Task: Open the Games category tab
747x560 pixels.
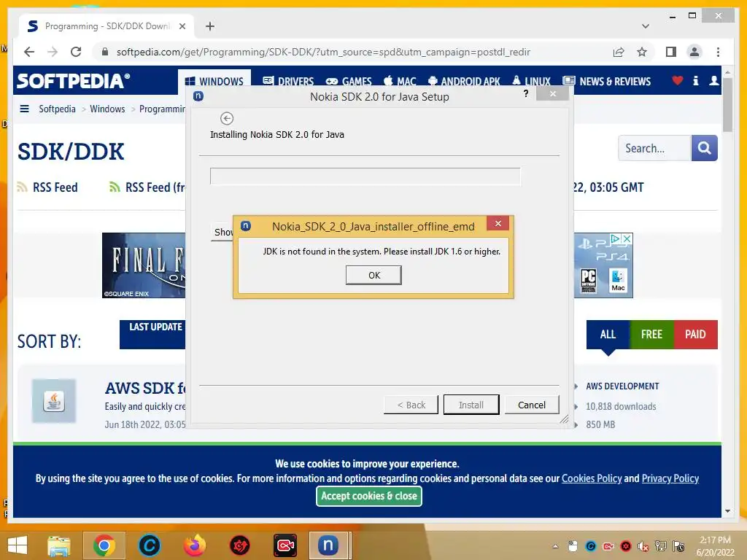Action: point(348,82)
